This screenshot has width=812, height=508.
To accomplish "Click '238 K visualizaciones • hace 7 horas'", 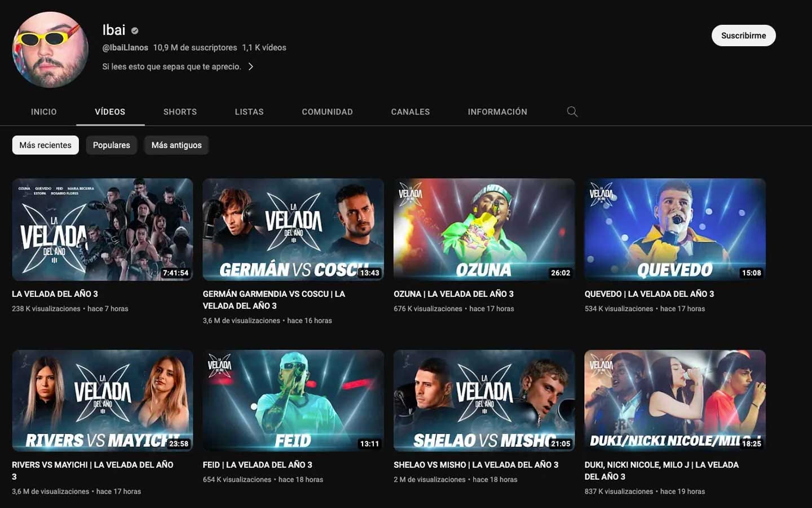I will [x=70, y=309].
